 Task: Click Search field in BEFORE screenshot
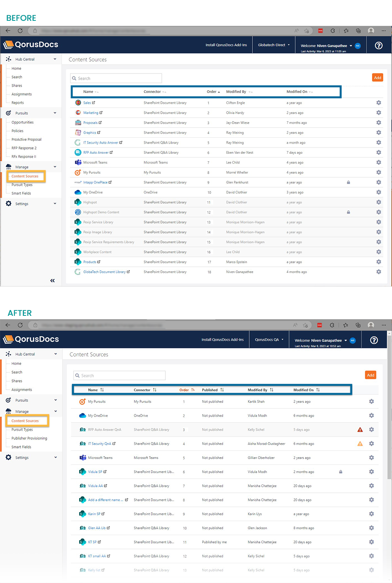116,78
